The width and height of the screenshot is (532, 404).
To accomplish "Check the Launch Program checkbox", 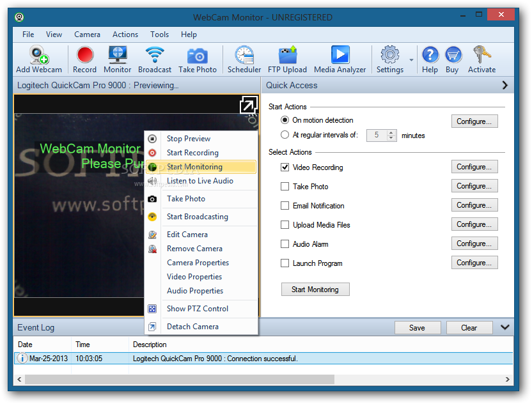I will pos(285,263).
